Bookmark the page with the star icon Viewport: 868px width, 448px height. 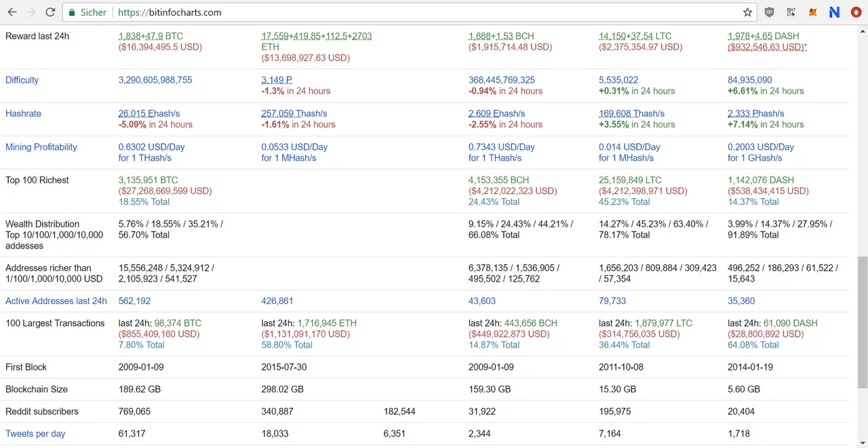(747, 12)
